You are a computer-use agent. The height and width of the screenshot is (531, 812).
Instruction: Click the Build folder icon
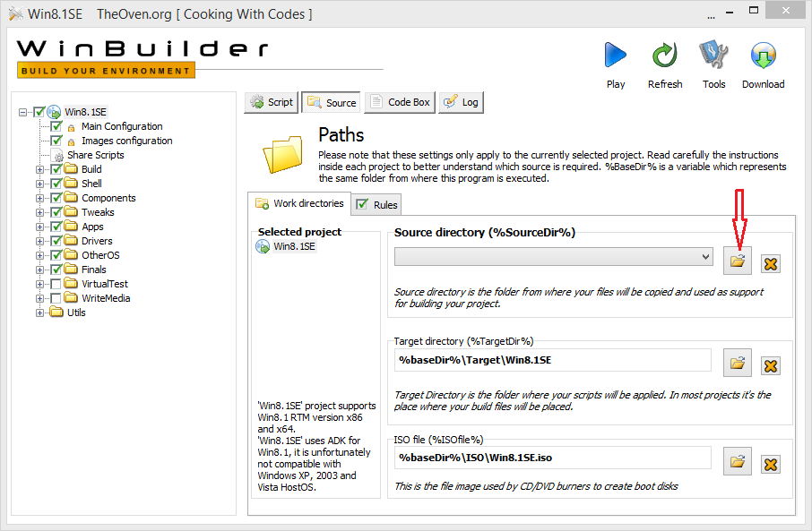click(71, 168)
